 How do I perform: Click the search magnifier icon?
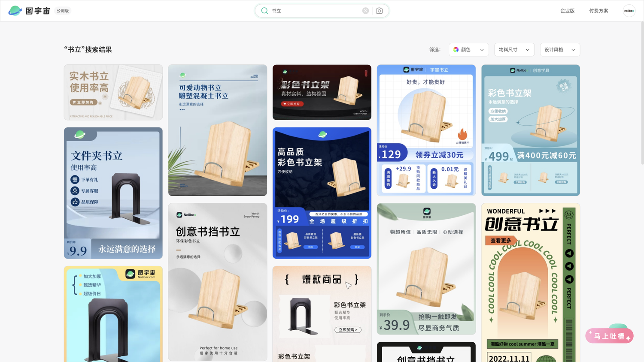[264, 11]
